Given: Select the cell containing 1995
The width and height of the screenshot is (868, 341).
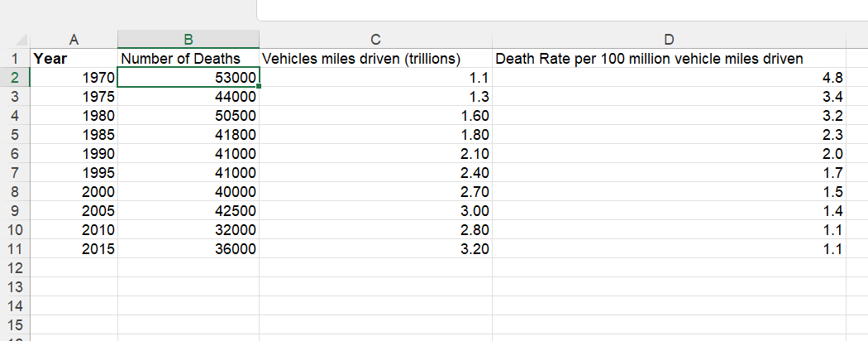Looking at the screenshot, I should pyautogui.click(x=74, y=172).
